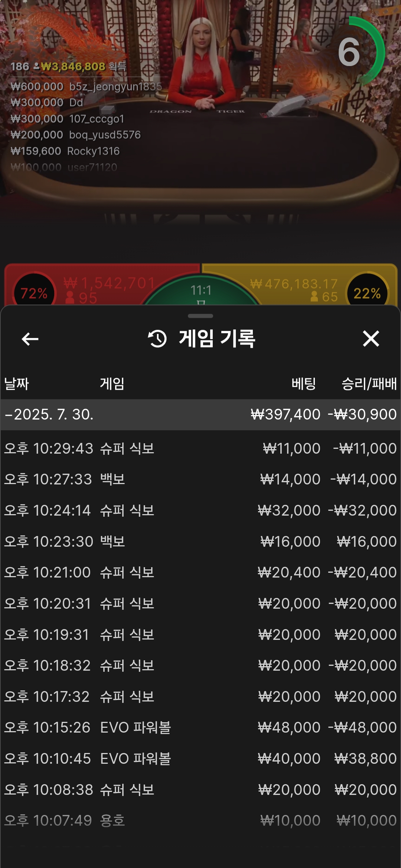
Task: Open the 오후 10:07:49 용호 record
Action: point(200,821)
